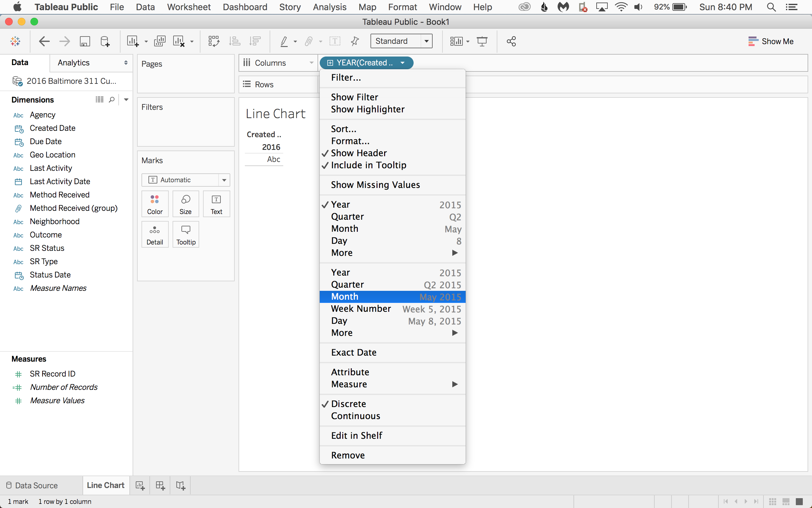Select the Continuous option
Image resolution: width=812 pixels, height=508 pixels.
pos(393,416)
